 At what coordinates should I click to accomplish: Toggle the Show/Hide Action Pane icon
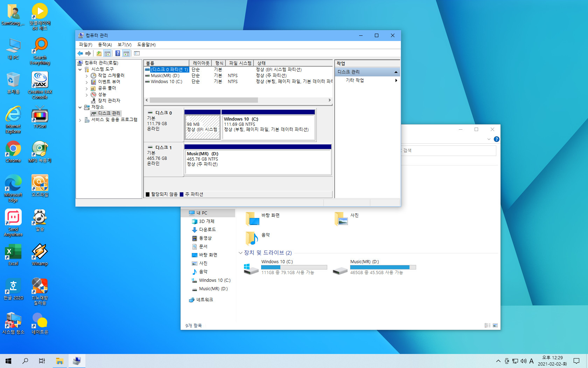(126, 53)
